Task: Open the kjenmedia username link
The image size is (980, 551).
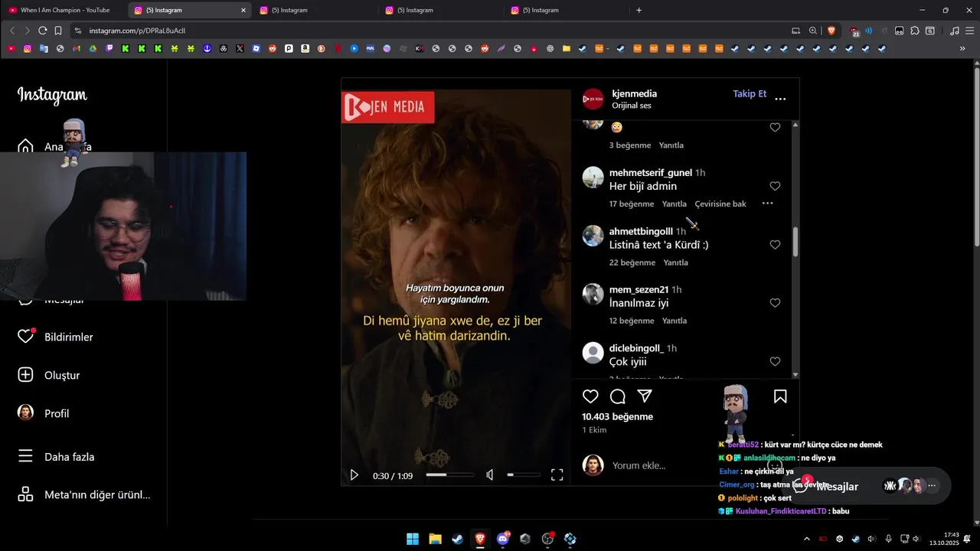Action: pos(634,93)
